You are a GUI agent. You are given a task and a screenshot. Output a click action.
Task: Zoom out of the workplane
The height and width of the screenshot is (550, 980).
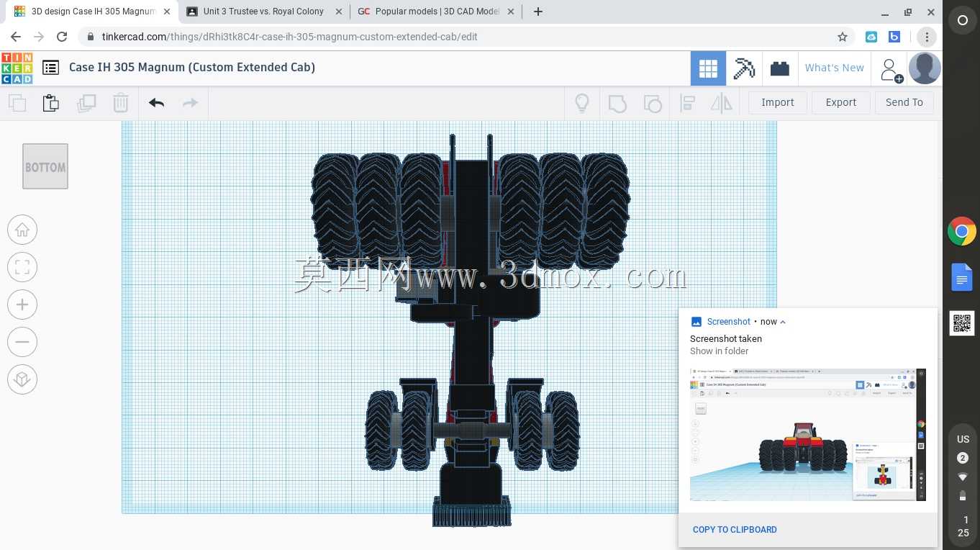[22, 342]
